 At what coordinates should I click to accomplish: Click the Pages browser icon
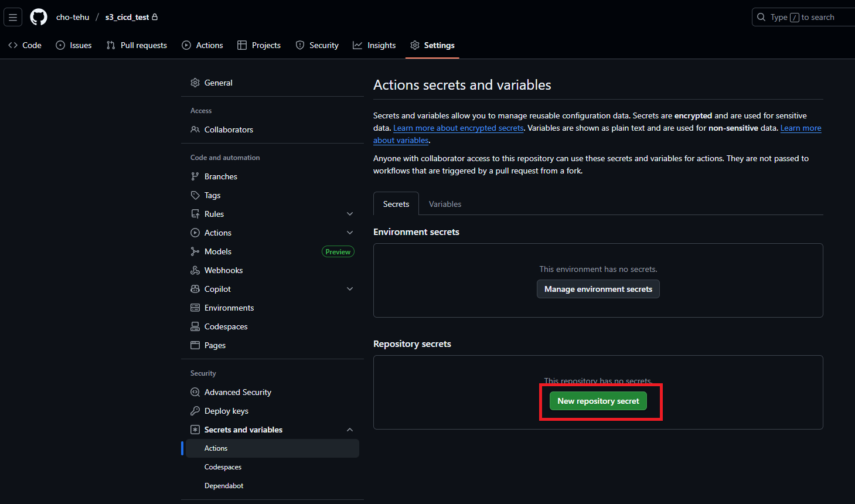tap(195, 345)
